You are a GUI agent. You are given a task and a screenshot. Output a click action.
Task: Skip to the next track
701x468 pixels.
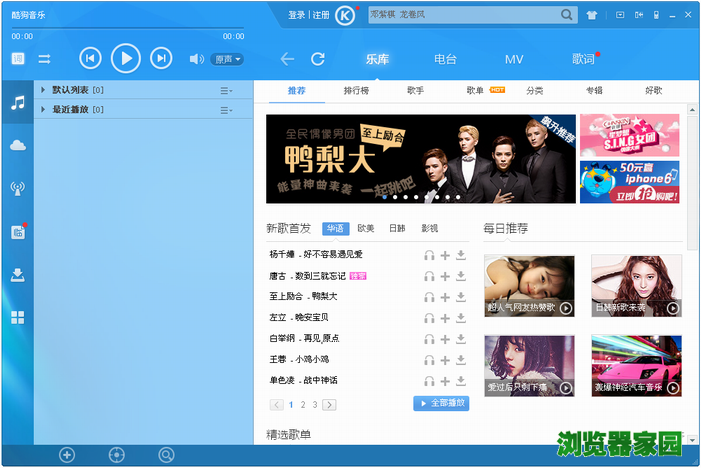tap(161, 59)
